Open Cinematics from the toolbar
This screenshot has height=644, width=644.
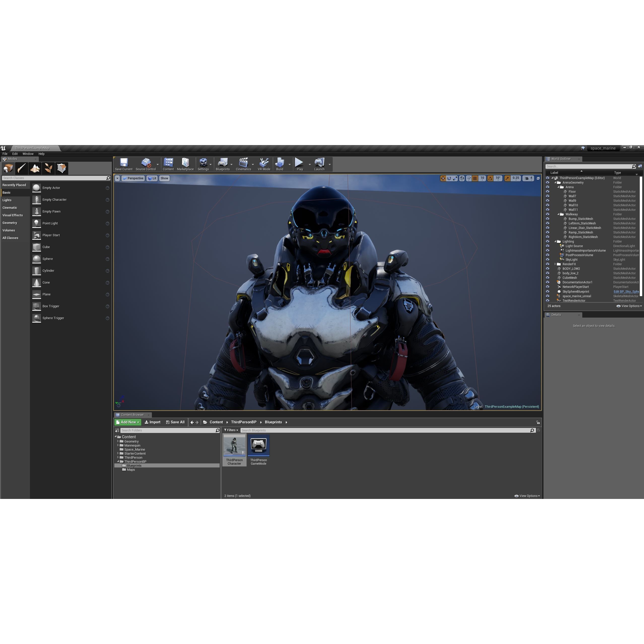[x=243, y=164]
